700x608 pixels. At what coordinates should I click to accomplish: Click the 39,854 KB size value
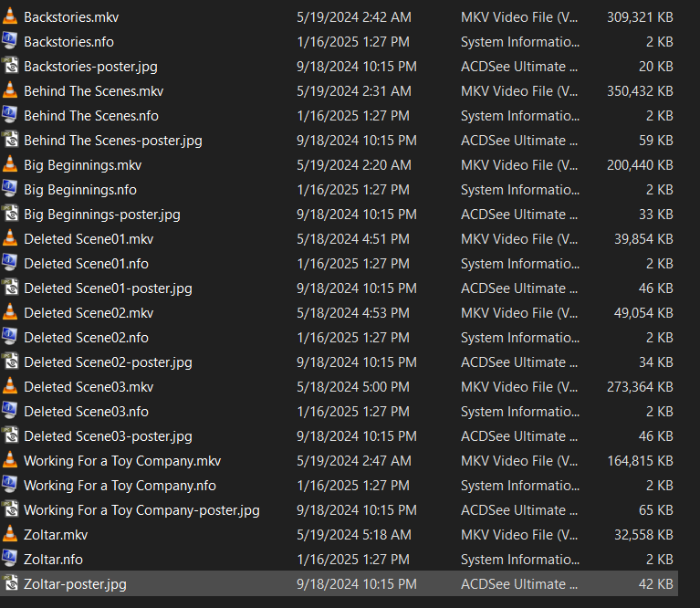[643, 239]
